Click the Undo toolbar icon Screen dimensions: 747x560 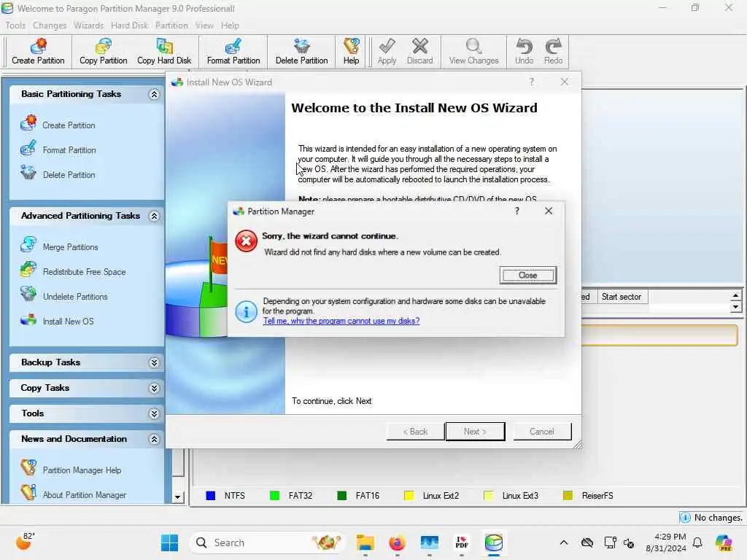524,52
